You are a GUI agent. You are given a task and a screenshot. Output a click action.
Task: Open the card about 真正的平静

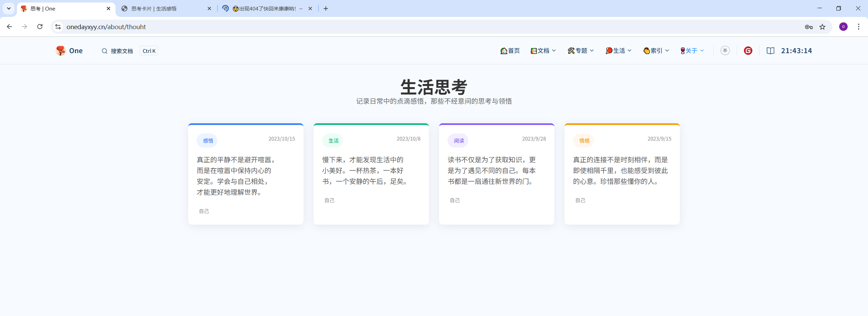pos(246,174)
